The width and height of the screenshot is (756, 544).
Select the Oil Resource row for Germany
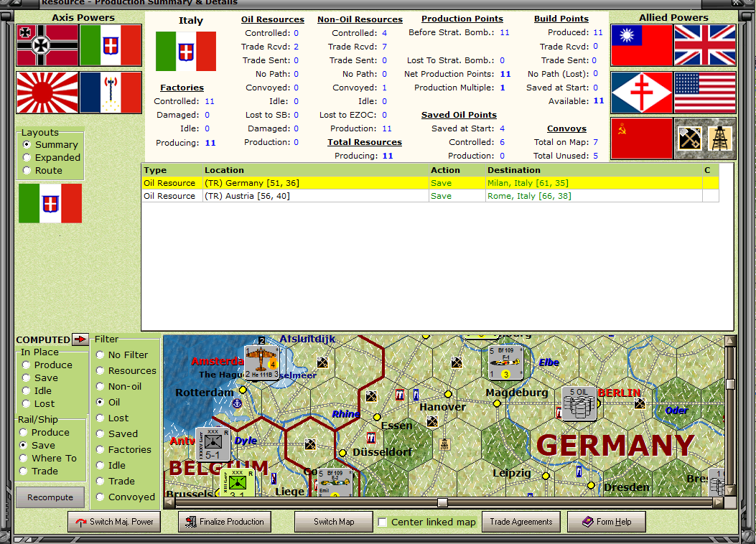(x=287, y=182)
